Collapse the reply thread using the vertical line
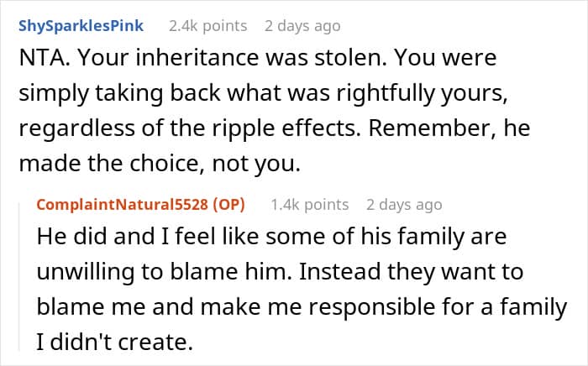 click(19, 276)
